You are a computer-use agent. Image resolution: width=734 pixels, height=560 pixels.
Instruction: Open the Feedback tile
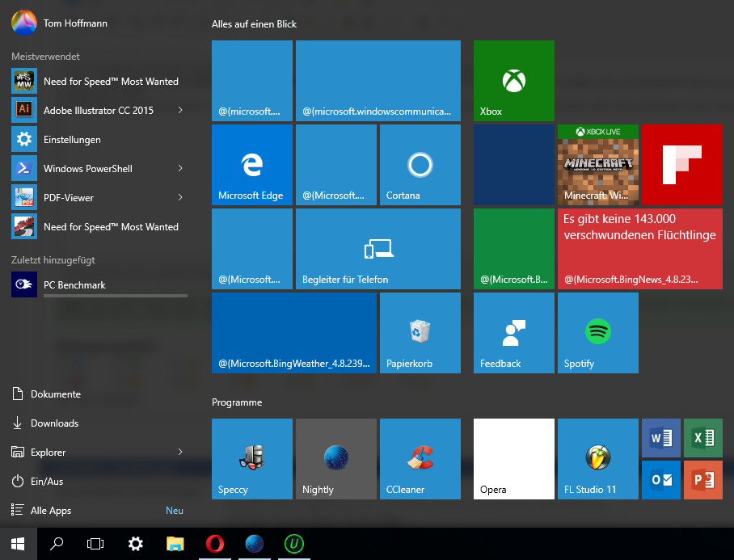(513, 333)
